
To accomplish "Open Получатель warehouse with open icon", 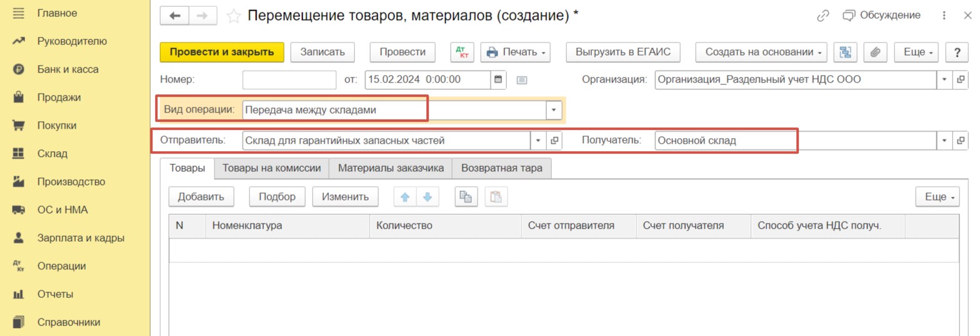I will point(960,141).
